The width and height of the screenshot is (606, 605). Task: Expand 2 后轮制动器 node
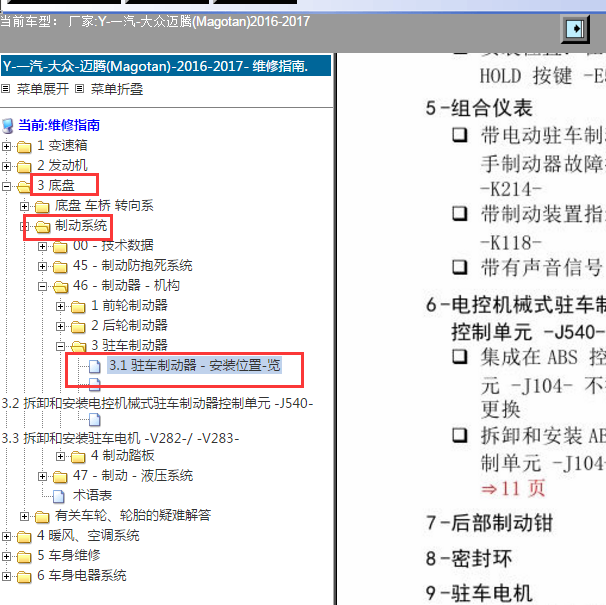[x=60, y=326]
